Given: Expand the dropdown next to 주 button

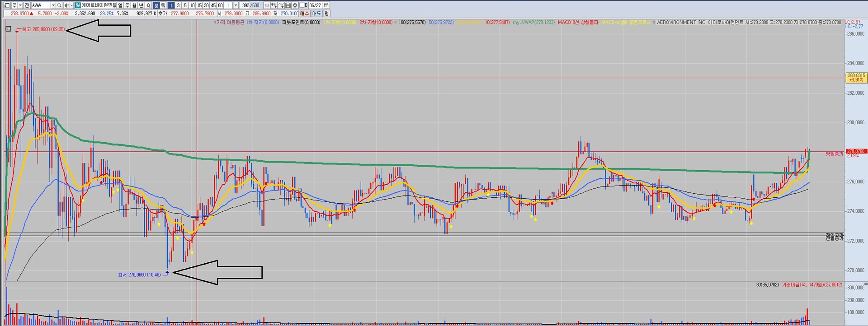Looking at the screenshot, I should click(20, 5).
